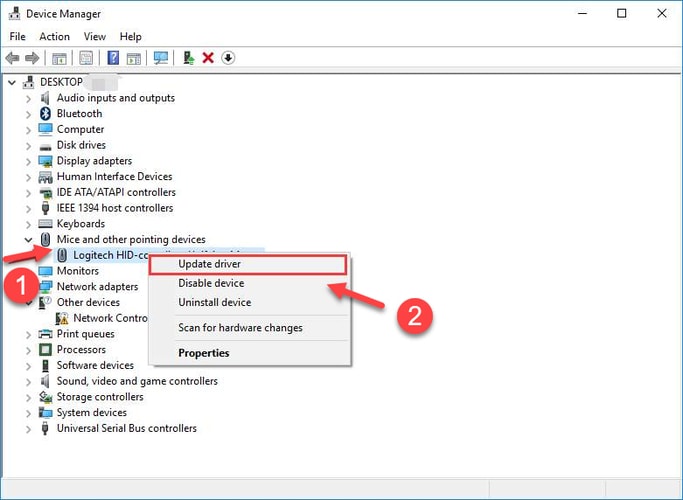Choose Update driver from context menu
Screen dimensions: 683x500
(x=209, y=265)
